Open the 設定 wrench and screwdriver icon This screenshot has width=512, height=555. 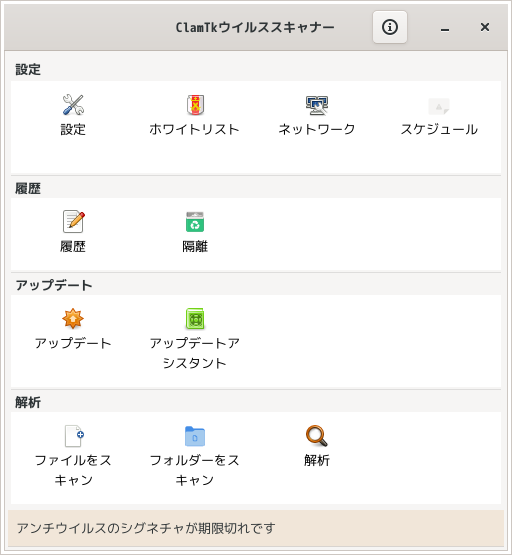coord(73,105)
